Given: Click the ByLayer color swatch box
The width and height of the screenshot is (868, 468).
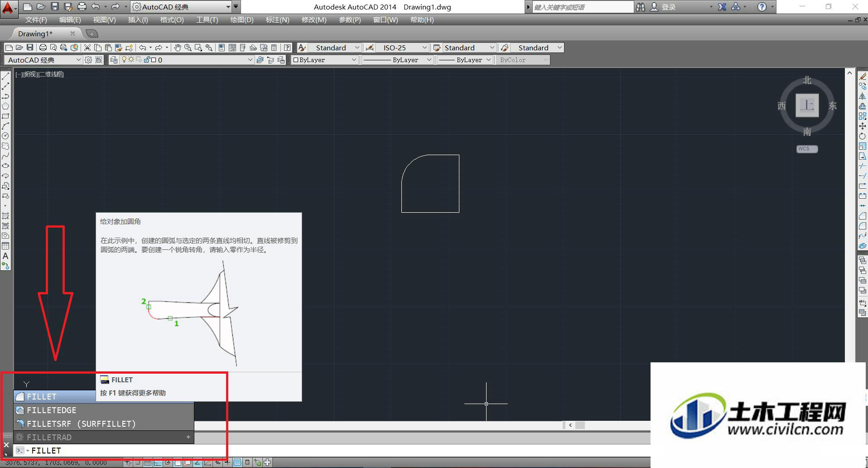Looking at the screenshot, I should click(296, 60).
